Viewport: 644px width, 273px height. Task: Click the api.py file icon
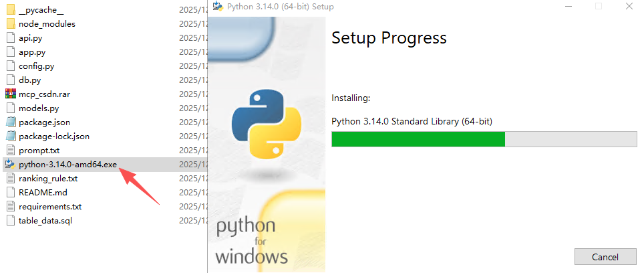(x=10, y=38)
